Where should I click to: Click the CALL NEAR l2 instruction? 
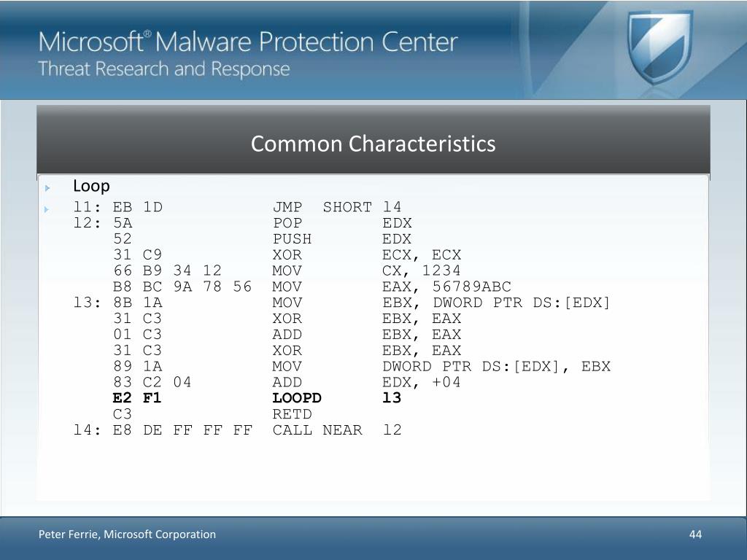point(337,430)
